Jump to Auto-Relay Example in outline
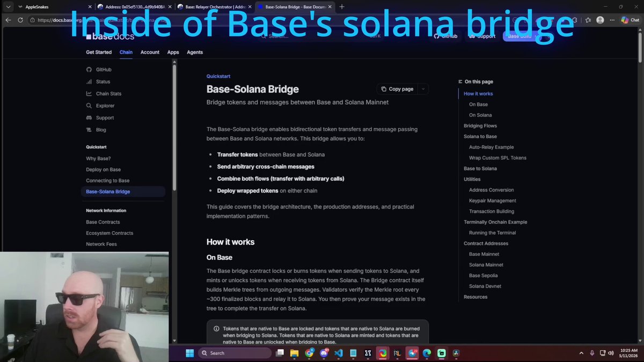 491,147
